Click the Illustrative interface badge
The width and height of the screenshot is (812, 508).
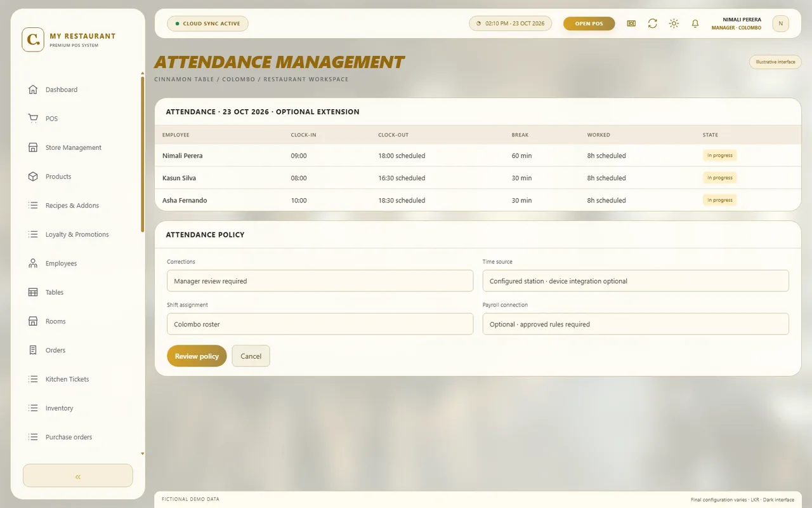click(x=775, y=62)
